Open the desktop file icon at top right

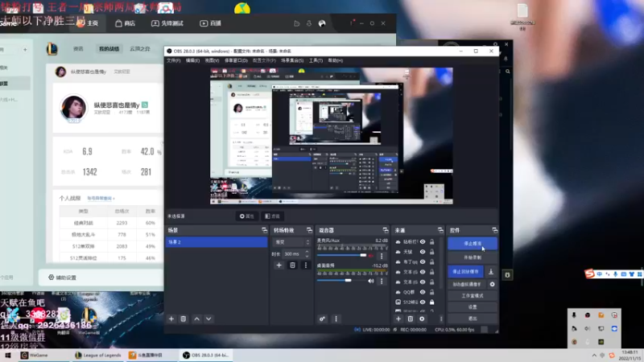(x=522, y=15)
